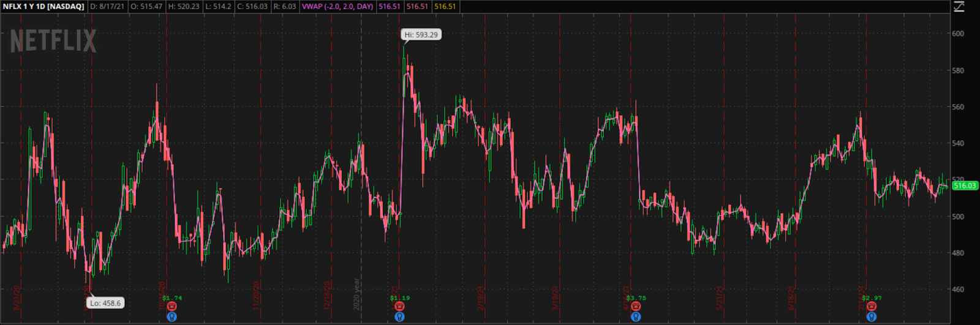Click the 2020 year divider label
Viewport: 980px width, 325px height.
356,294
